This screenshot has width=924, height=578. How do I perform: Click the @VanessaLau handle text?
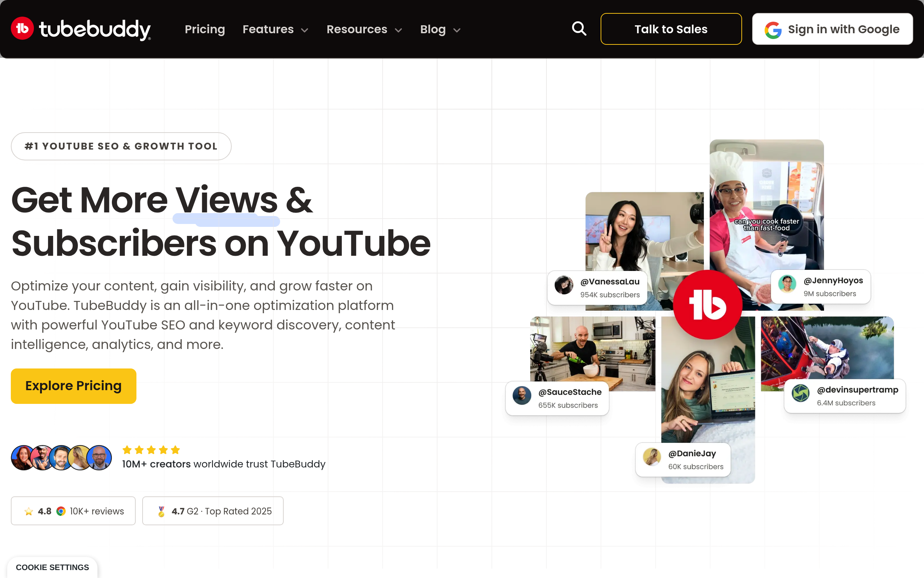click(610, 282)
